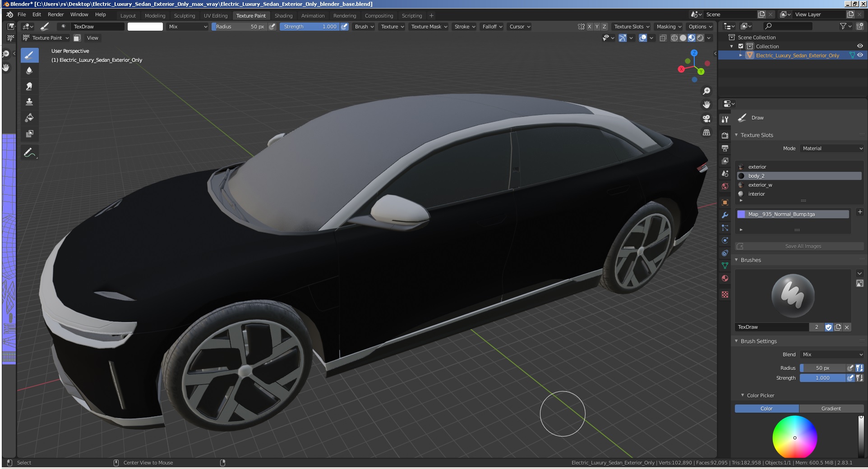868x469 pixels.
Task: Open the blend mode Mix dropdown in header
Action: click(x=187, y=27)
